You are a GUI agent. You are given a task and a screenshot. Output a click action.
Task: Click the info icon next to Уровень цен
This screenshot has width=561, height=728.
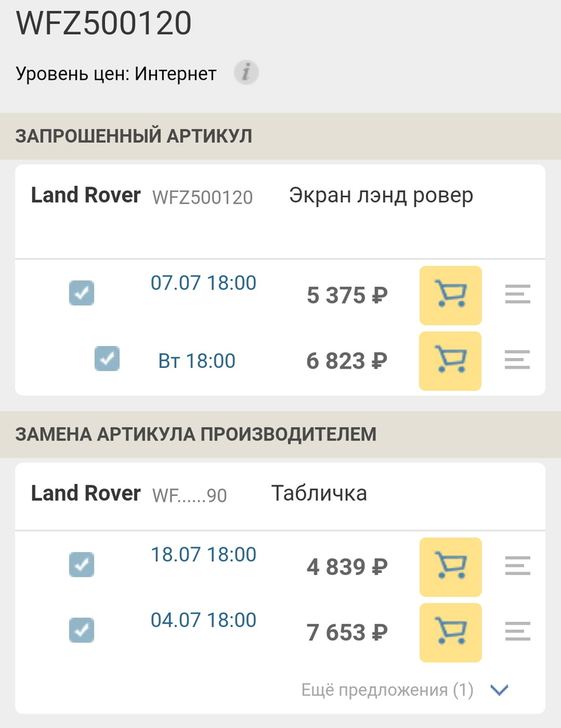(246, 73)
